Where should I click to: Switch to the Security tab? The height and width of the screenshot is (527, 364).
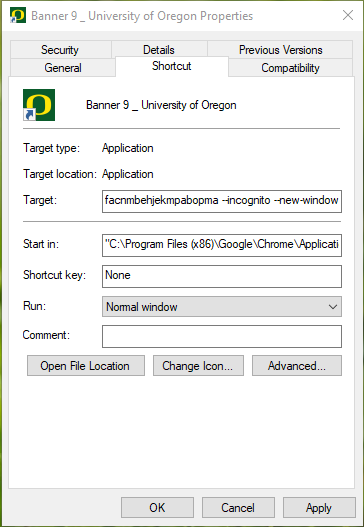pos(60,50)
